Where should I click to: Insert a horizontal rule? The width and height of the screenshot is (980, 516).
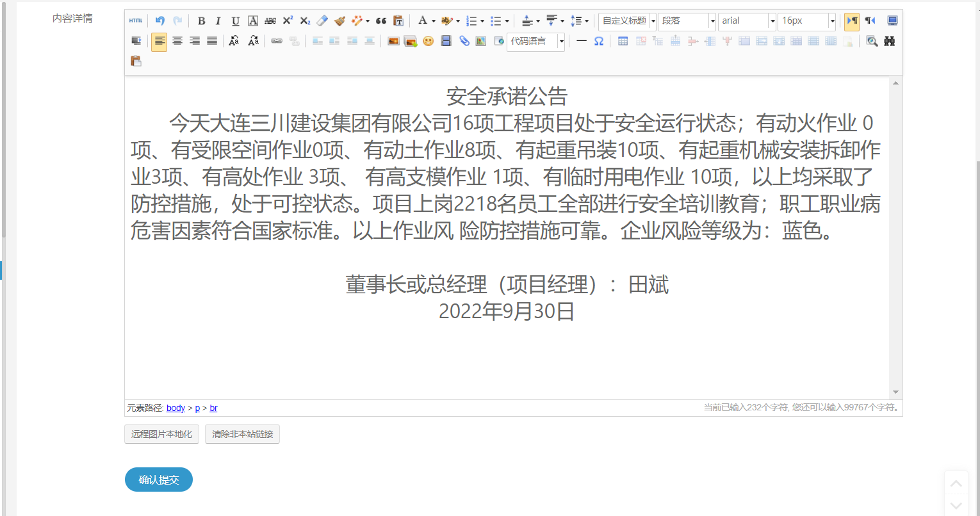(x=582, y=41)
